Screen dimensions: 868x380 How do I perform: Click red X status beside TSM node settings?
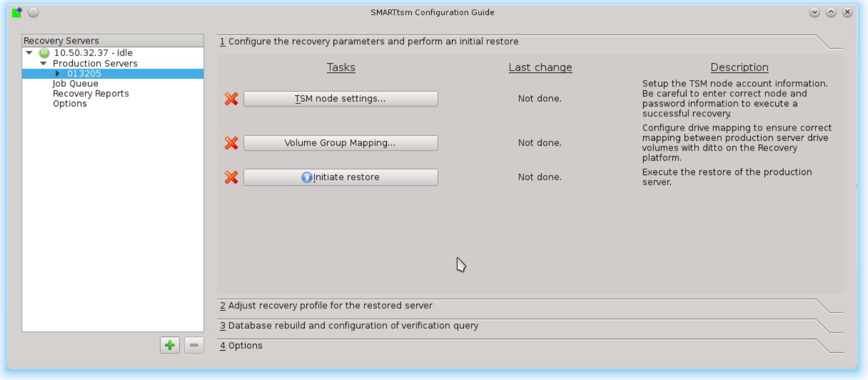click(231, 99)
